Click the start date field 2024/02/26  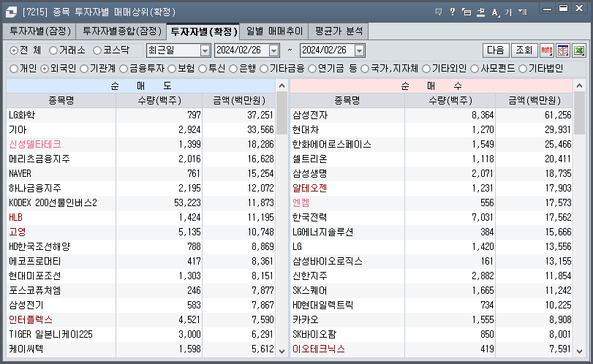[242, 50]
